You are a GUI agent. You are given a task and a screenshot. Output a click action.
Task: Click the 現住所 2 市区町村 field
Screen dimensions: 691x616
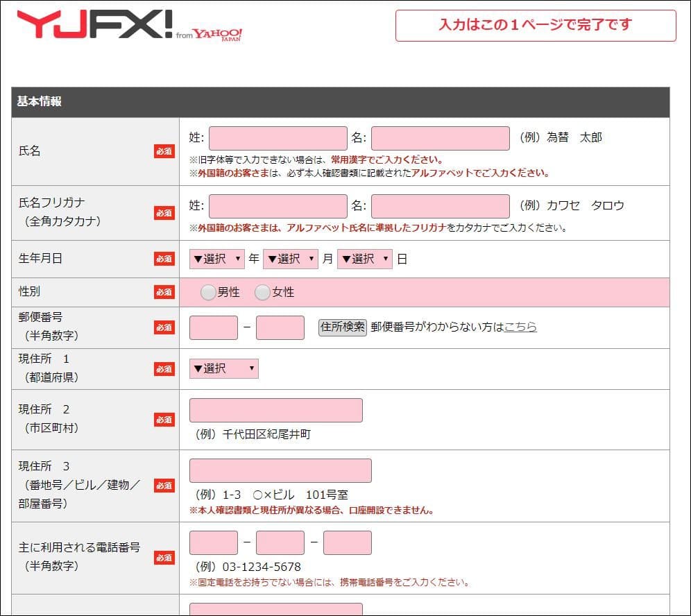point(276,410)
